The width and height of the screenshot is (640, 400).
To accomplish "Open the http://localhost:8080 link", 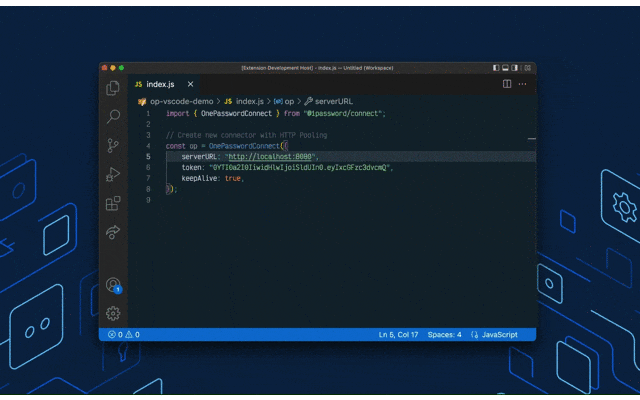I will pos(270,157).
